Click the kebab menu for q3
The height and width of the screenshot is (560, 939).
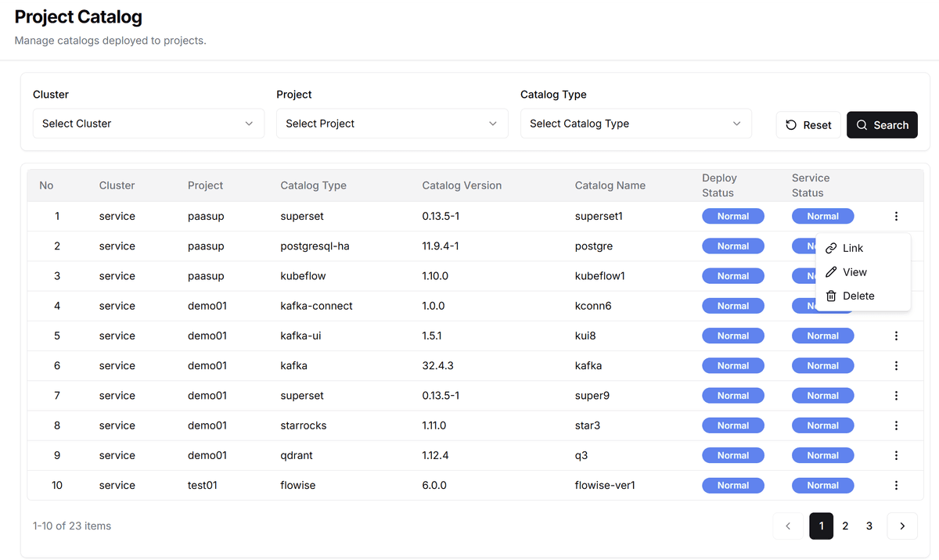(896, 455)
